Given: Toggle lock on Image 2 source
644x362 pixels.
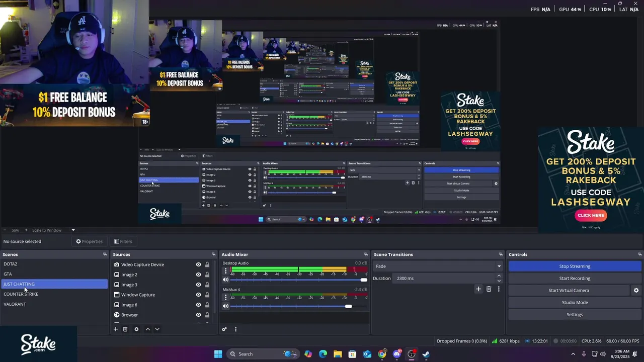Looking at the screenshot, I should pyautogui.click(x=207, y=275).
